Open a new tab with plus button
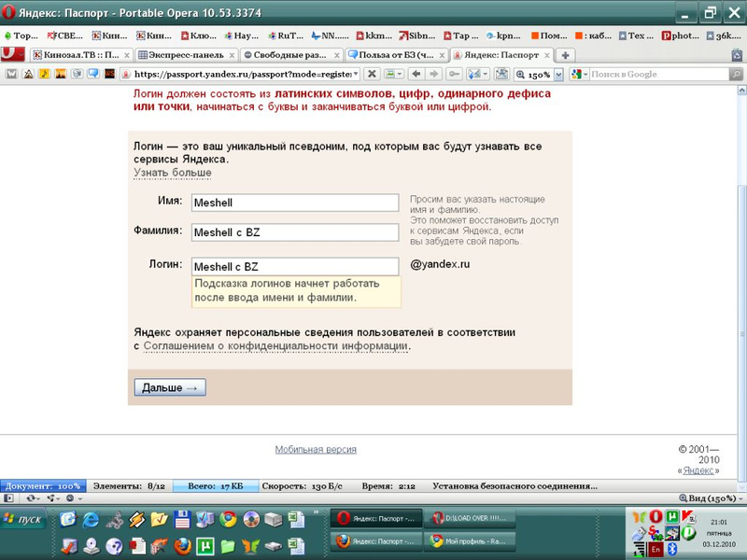747x560 pixels. 565,55
